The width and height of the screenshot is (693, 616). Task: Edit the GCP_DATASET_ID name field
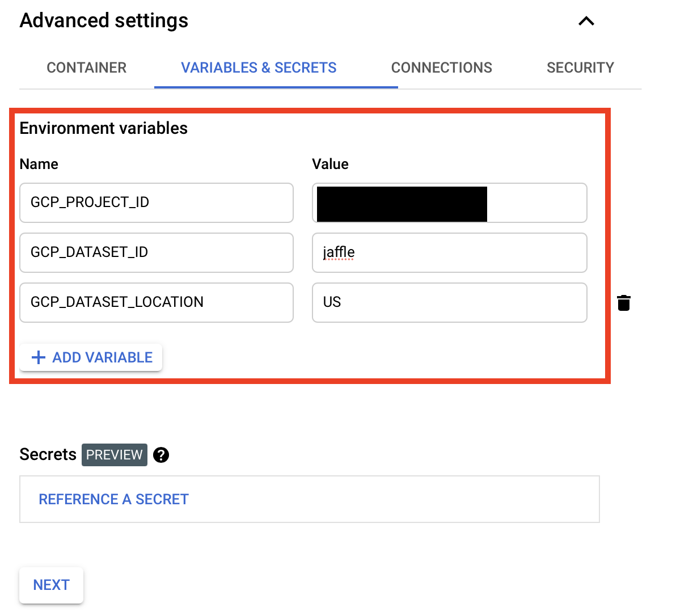(157, 252)
